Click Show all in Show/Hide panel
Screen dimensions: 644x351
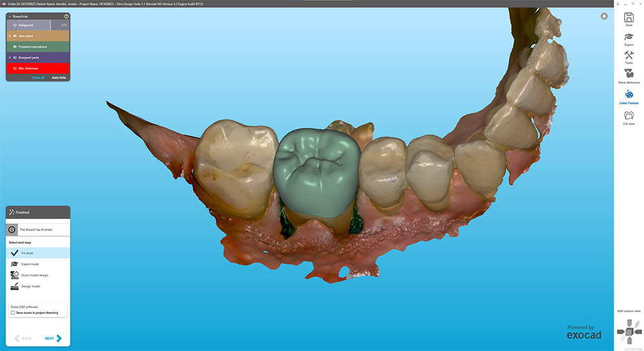[38, 77]
